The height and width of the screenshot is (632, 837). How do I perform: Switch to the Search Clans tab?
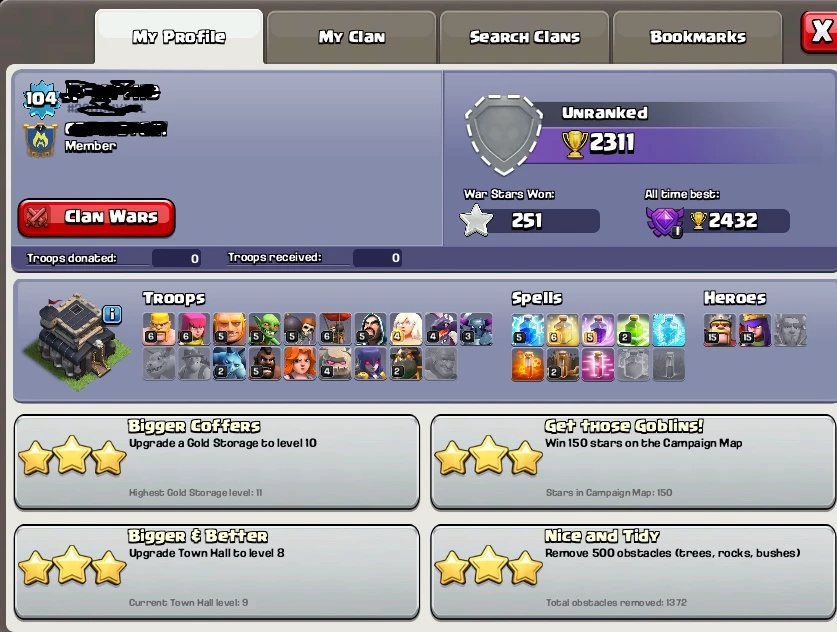click(x=524, y=37)
